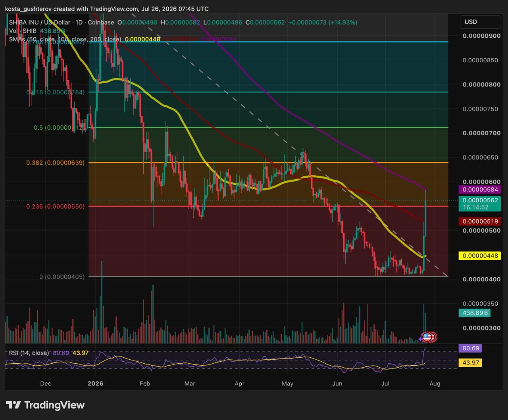
Task: Click the Feb label on time axis
Action: [145, 384]
